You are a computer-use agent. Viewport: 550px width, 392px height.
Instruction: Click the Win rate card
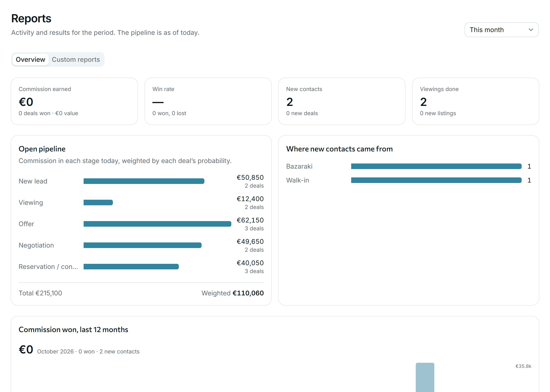pyautogui.click(x=208, y=101)
